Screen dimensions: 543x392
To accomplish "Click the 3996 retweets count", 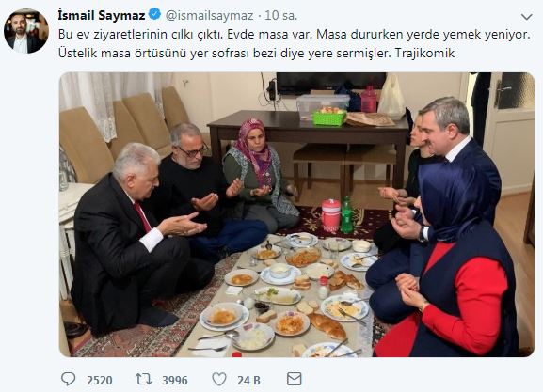I will click(175, 380).
